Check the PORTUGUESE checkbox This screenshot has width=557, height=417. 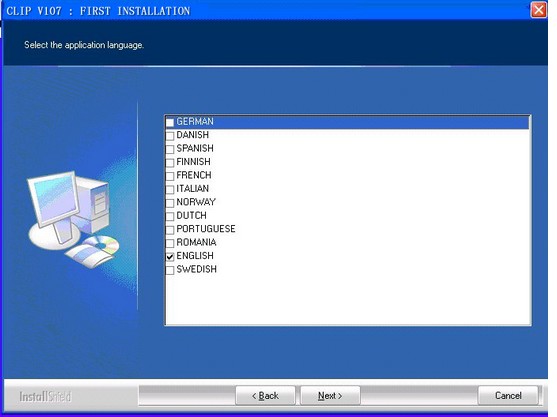point(170,230)
